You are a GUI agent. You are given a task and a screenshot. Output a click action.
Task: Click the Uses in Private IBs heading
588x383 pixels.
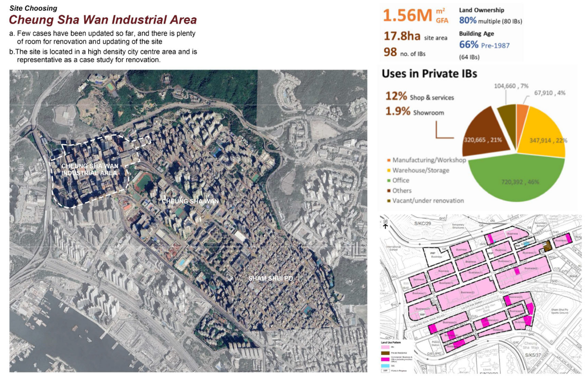(x=429, y=74)
